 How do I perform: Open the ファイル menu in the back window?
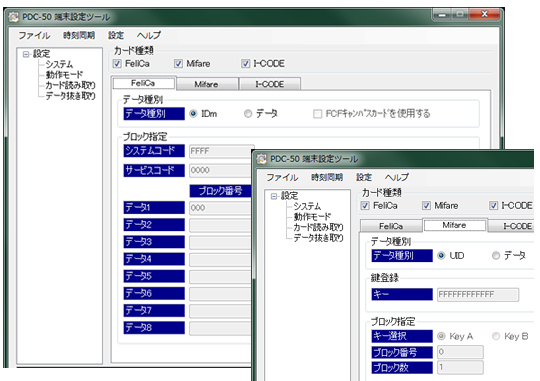[34, 35]
